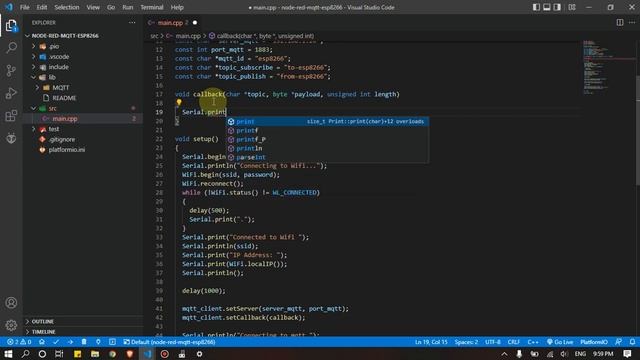Open the PlatformIO alien-head icon
Viewport: 640px width, 360px height.
(x=11, y=138)
